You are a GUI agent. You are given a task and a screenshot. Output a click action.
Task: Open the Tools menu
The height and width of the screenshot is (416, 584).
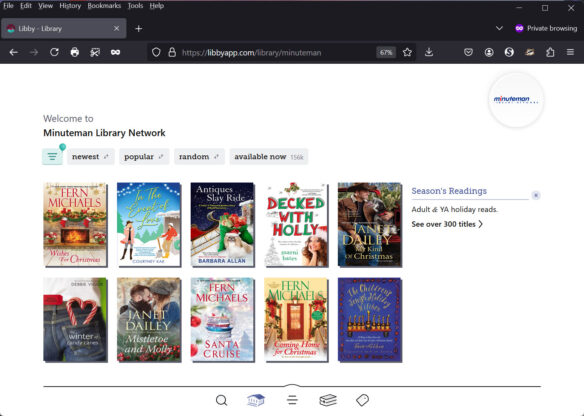[135, 6]
